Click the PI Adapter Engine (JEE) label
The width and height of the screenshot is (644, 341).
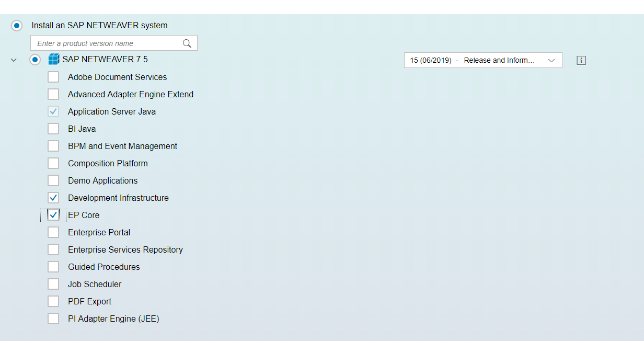[113, 319]
